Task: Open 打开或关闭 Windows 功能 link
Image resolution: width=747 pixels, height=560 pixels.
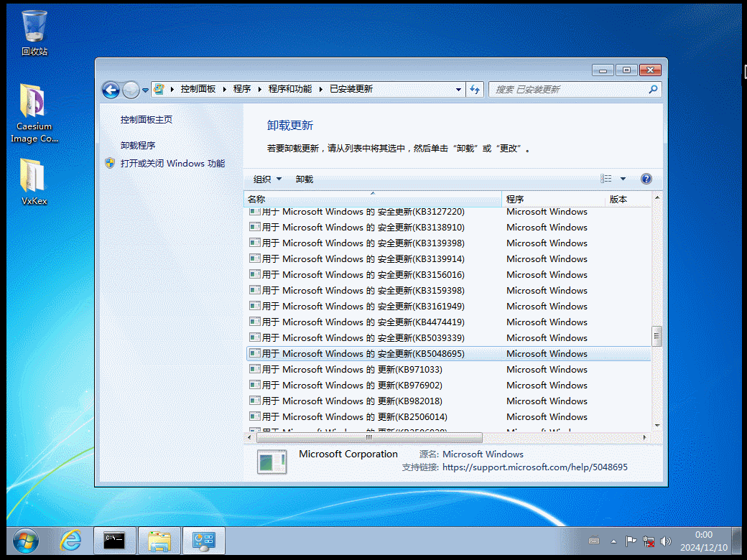Action: point(172,164)
